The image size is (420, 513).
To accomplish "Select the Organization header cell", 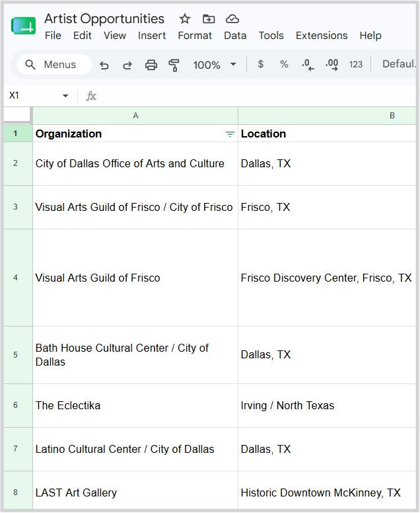I will pyautogui.click(x=135, y=134).
